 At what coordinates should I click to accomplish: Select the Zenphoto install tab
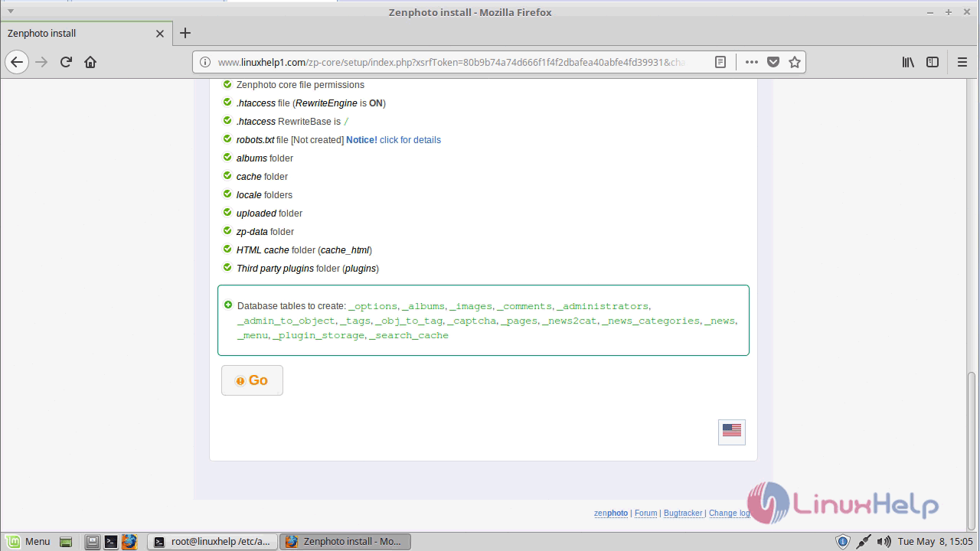pos(86,34)
